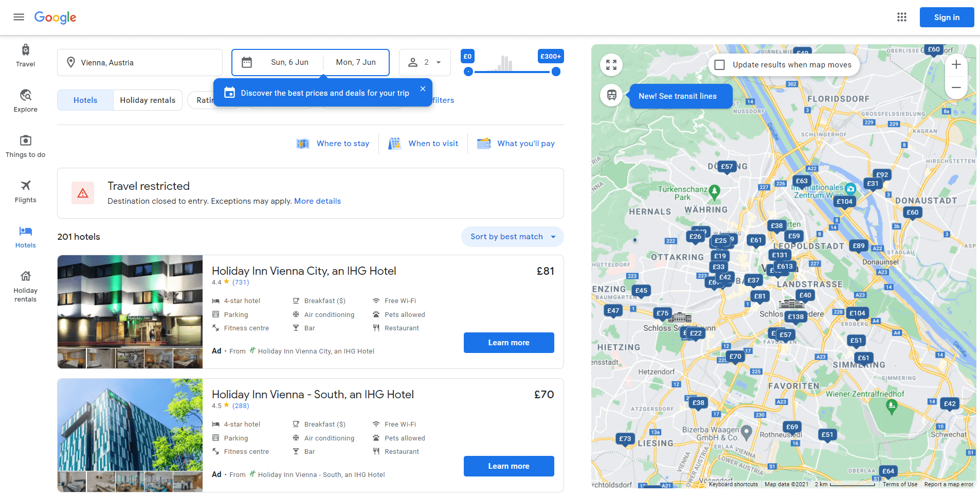The height and width of the screenshot is (495, 980).
Task: Select the £138 hotel marker on map
Action: [x=795, y=317]
